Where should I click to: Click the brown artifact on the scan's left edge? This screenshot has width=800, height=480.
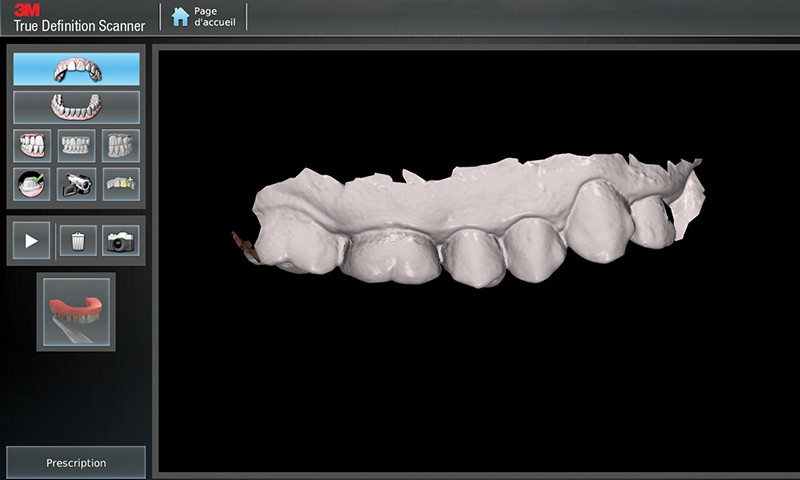[x=245, y=246]
